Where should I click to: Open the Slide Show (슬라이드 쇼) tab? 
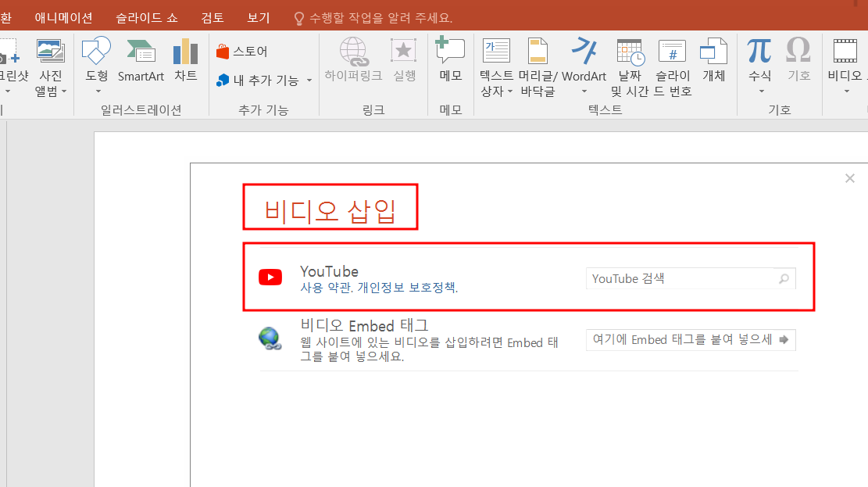pos(147,18)
